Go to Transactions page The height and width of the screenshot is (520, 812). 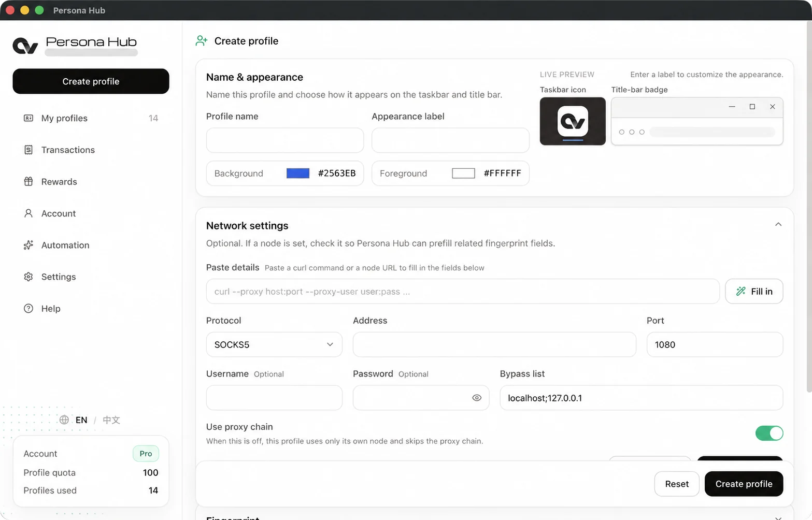(x=91, y=150)
